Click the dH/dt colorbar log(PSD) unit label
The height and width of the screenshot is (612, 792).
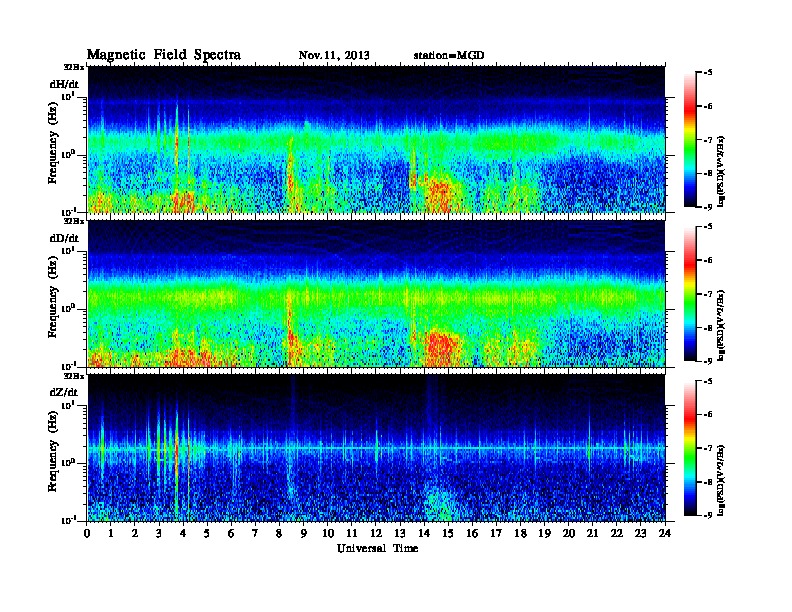[x=722, y=171]
